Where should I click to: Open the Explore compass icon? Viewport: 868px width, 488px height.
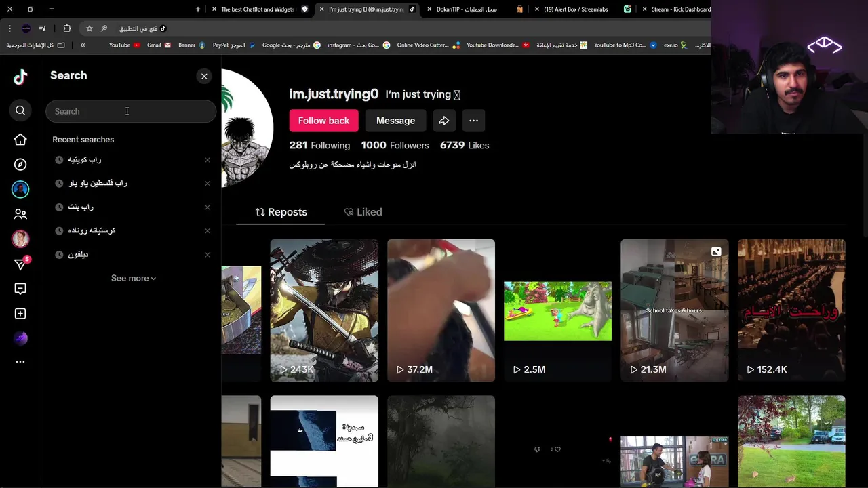click(20, 165)
